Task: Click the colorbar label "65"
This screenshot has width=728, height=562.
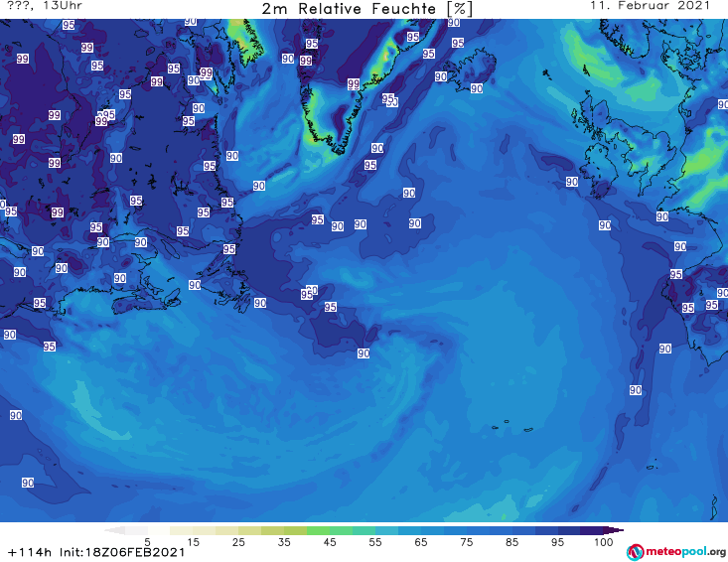Action: [x=421, y=542]
